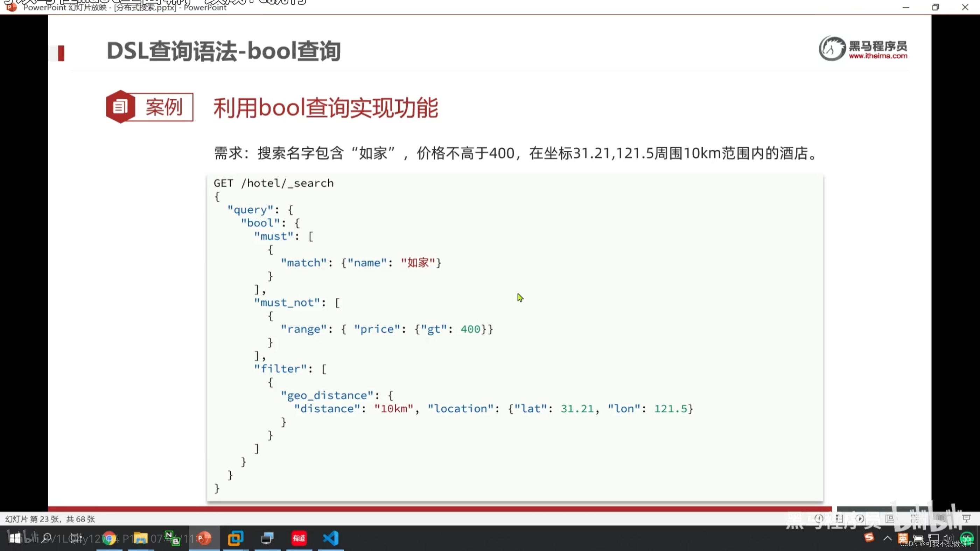Screen dimensions: 980x551
Task: Open VMware Workstation from taskbar
Action: [236, 538]
